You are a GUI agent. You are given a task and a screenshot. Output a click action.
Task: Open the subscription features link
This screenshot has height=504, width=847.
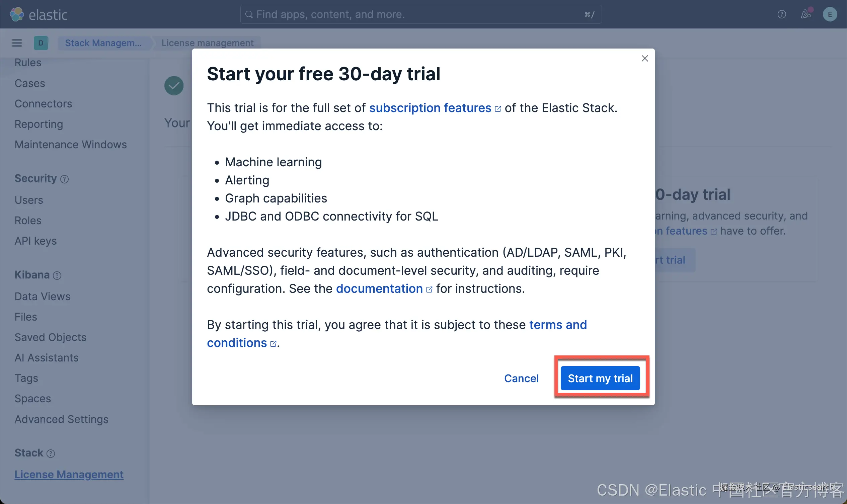(x=430, y=108)
